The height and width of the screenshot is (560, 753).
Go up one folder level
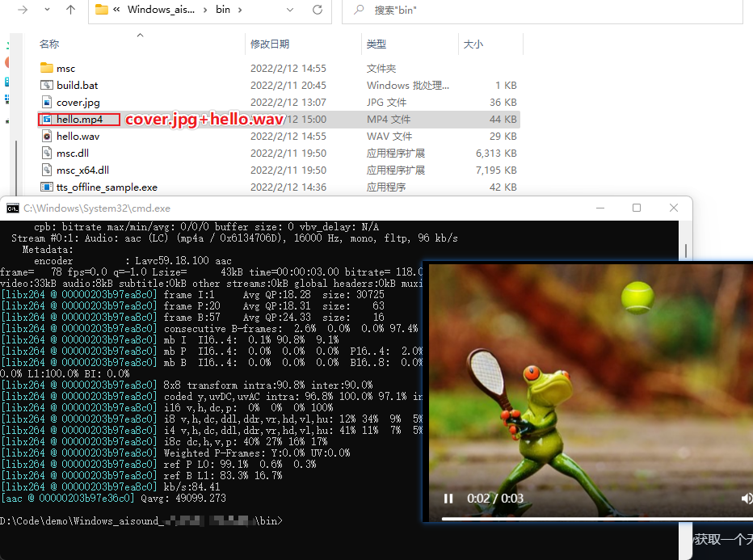(x=70, y=10)
